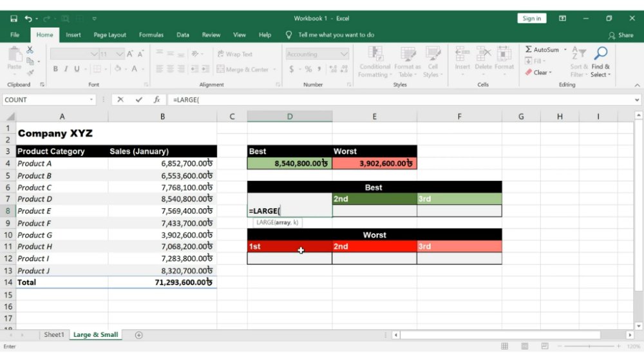
Task: Toggle Underline formatting
Action: (77, 69)
